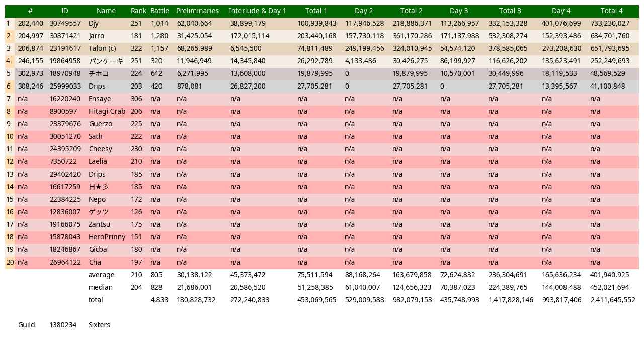The image size is (644, 337).
Task: Select the name cell 'チホコ'
Action: click(99, 73)
